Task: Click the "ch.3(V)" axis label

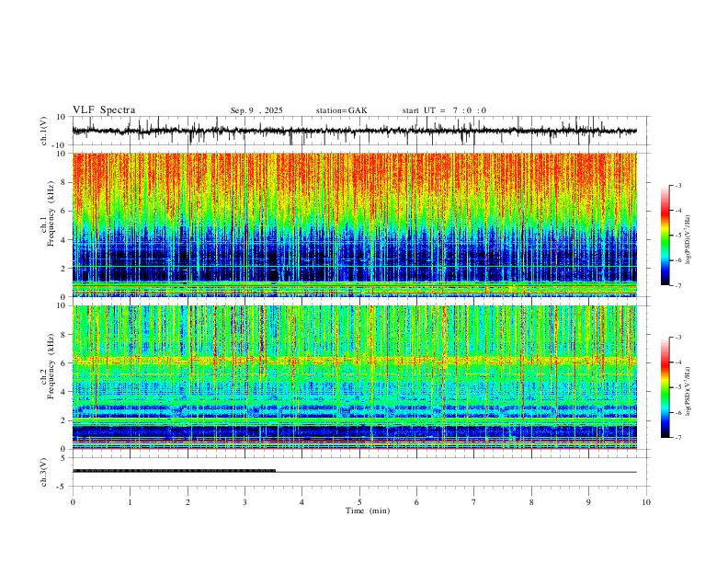Action: tap(44, 473)
